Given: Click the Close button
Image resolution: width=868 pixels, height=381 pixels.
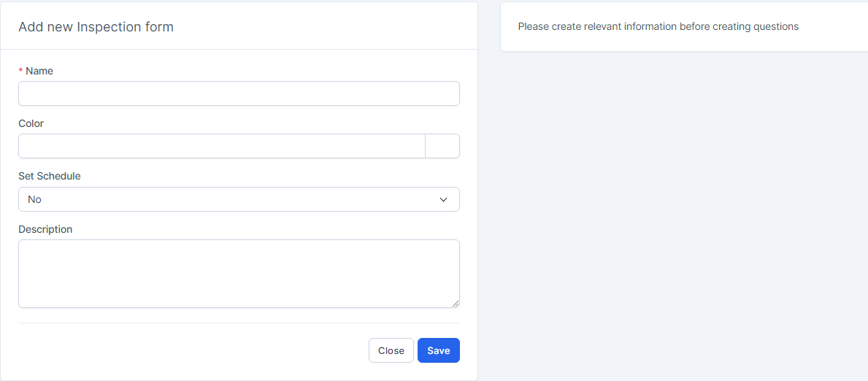Looking at the screenshot, I should click(x=391, y=350).
